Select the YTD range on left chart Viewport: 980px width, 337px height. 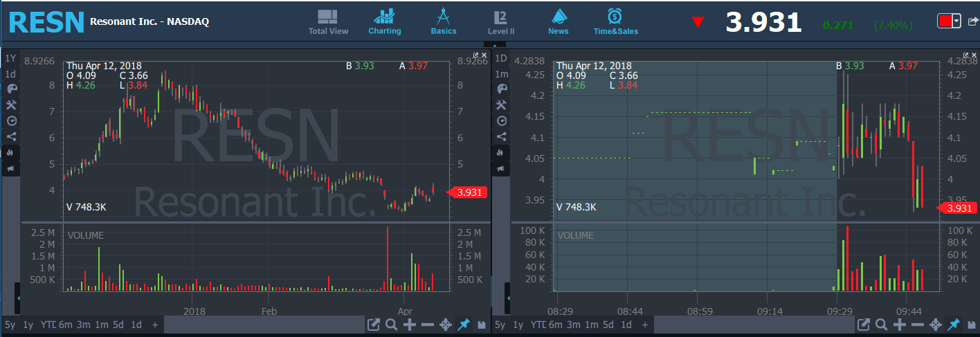pos(48,325)
